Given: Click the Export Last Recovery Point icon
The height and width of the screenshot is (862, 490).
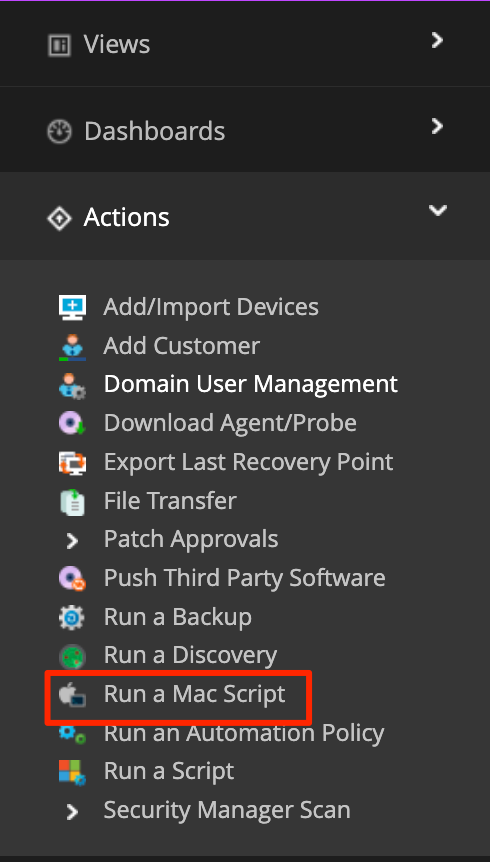Looking at the screenshot, I should click(x=72, y=462).
